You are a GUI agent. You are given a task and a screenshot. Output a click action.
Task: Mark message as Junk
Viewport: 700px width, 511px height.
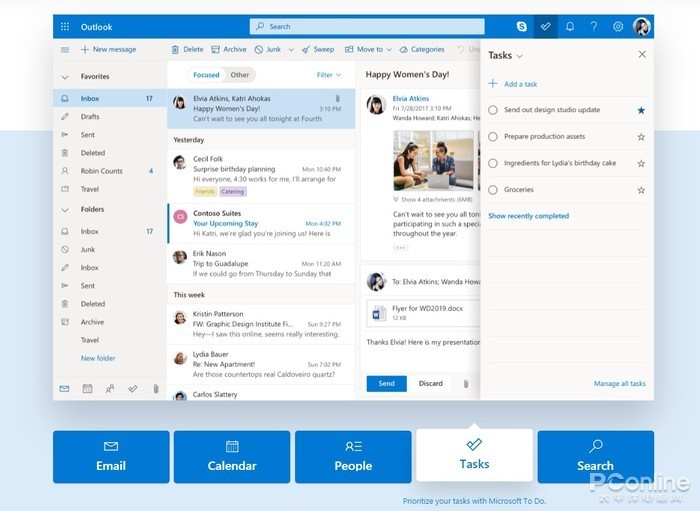[267, 50]
